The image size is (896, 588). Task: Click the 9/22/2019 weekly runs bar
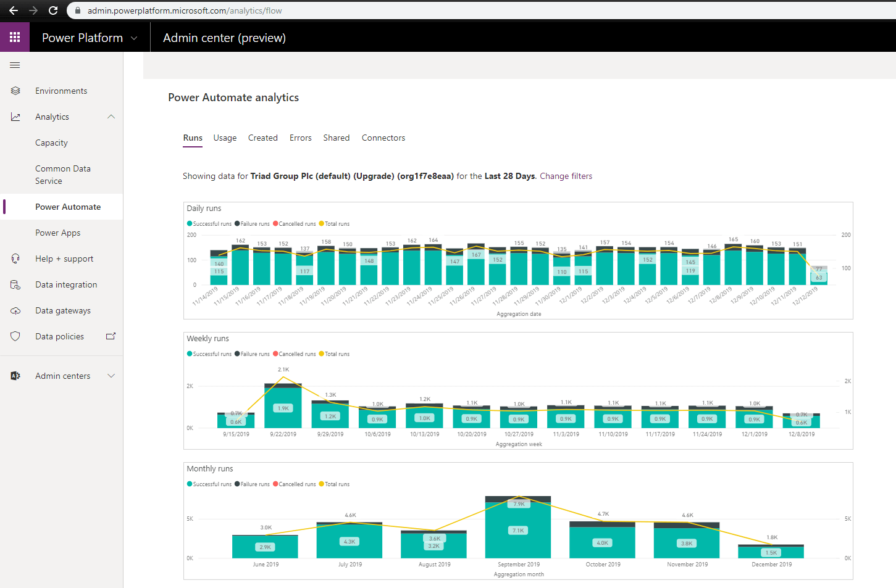283,406
